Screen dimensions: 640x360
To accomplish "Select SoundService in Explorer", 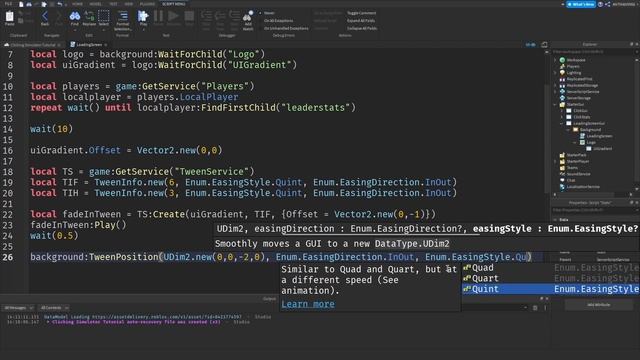I will click(578, 174).
